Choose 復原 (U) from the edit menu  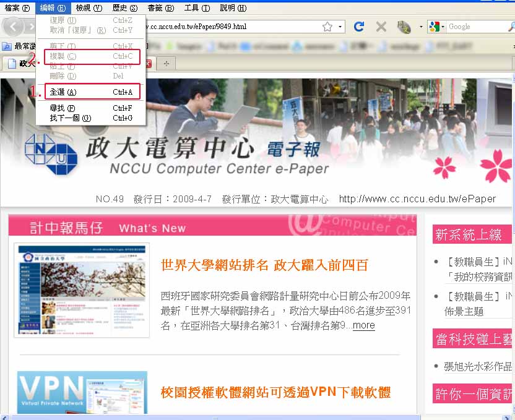tap(92, 20)
